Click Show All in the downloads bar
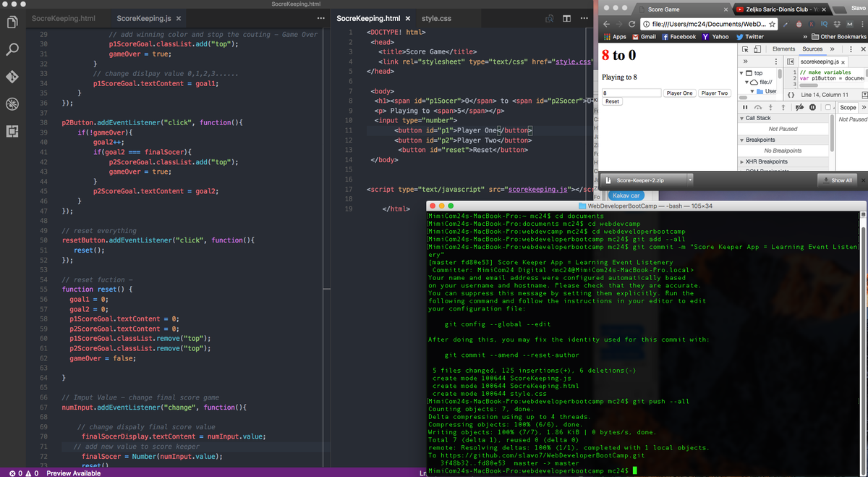868x477 pixels. click(837, 180)
